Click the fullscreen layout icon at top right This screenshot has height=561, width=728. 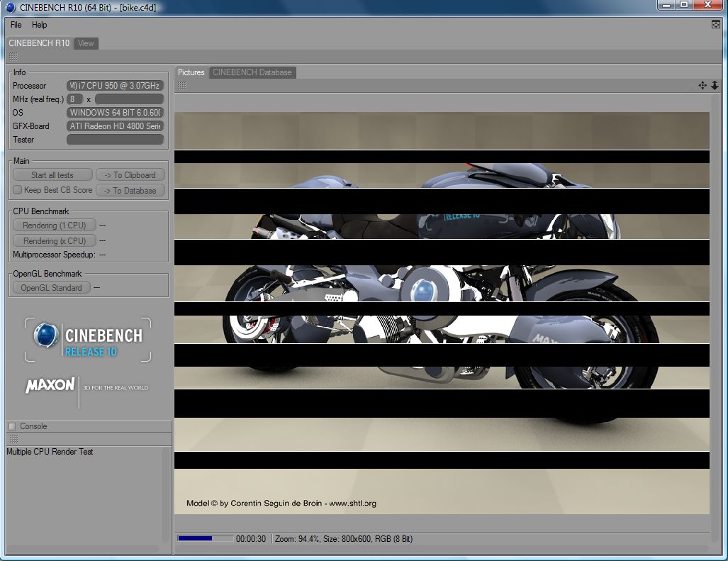[716, 24]
